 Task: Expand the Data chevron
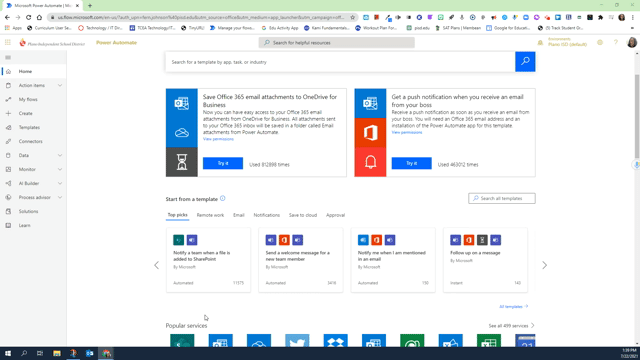coord(60,156)
